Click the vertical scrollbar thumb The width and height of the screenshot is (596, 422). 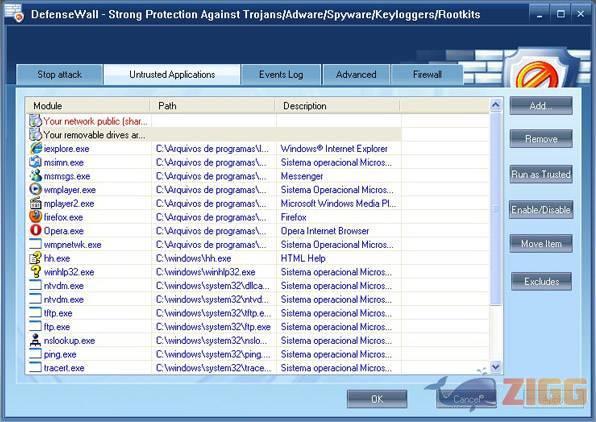495,208
